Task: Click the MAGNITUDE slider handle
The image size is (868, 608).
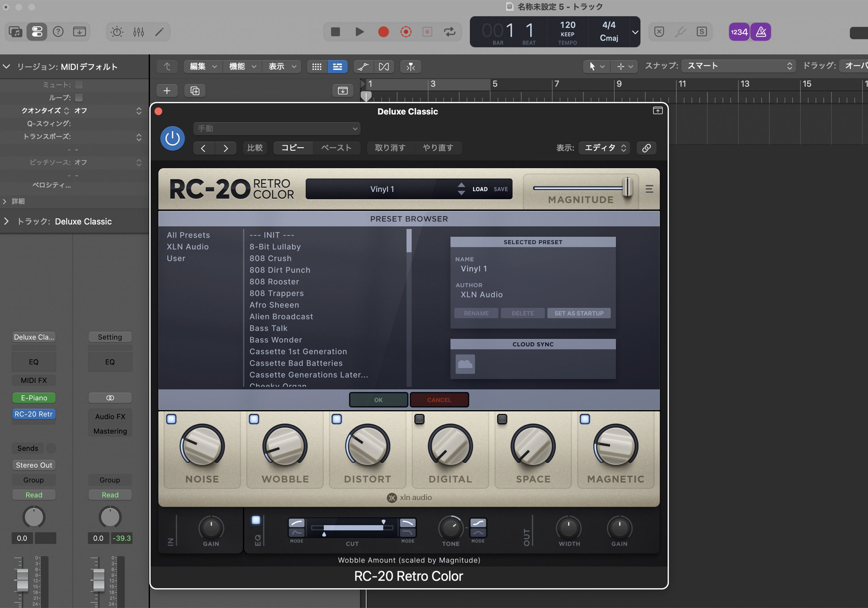Action: click(627, 188)
